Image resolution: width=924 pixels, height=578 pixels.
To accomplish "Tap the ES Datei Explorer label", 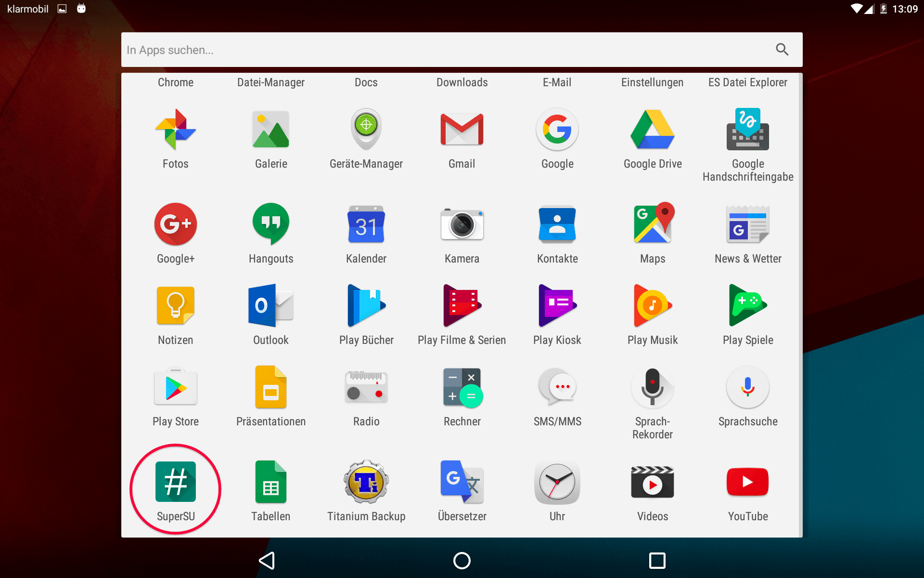I will pos(748,82).
